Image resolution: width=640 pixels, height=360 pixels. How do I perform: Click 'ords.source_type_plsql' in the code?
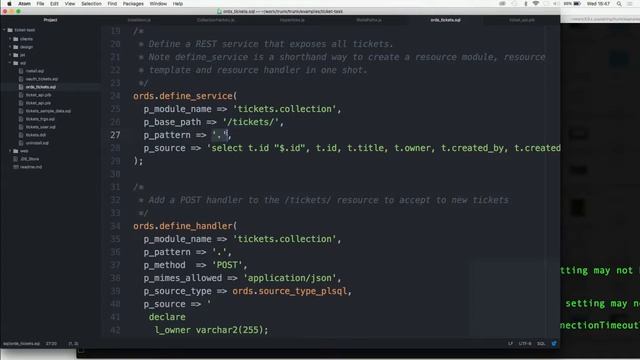click(x=289, y=291)
